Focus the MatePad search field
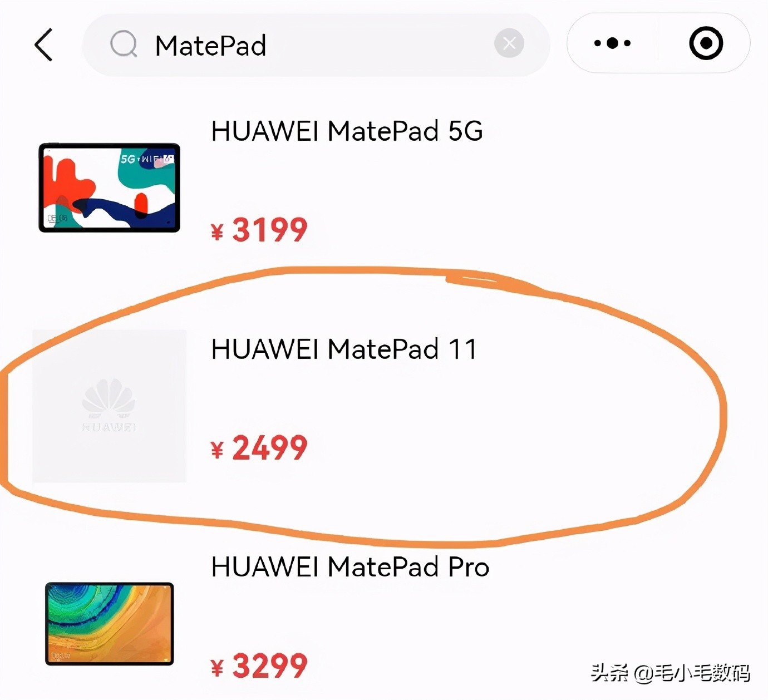768x700 pixels. point(316,45)
